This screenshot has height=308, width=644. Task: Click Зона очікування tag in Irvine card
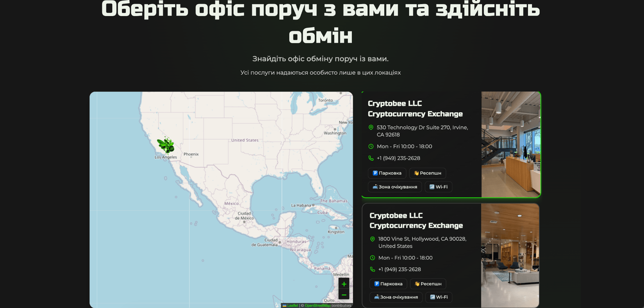click(395, 187)
